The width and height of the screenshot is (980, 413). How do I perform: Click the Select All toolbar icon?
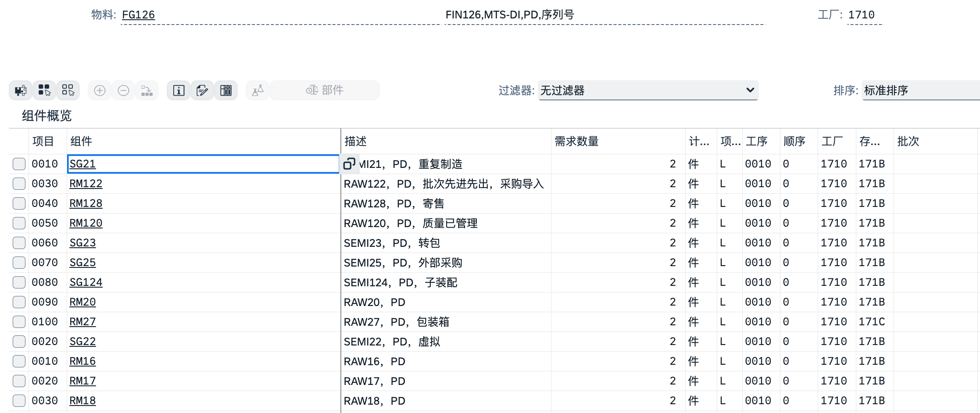point(44,90)
